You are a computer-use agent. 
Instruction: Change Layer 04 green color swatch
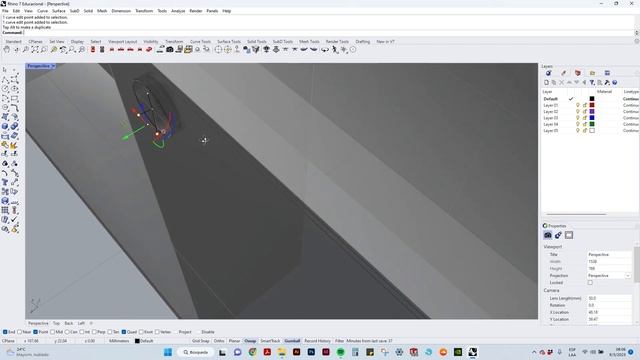tap(592, 124)
